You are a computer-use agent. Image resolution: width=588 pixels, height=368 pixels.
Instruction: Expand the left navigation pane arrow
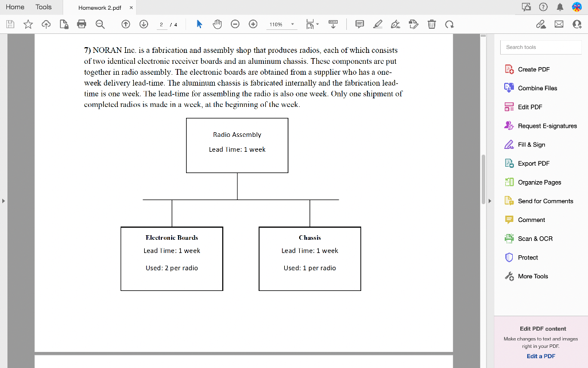[3, 201]
